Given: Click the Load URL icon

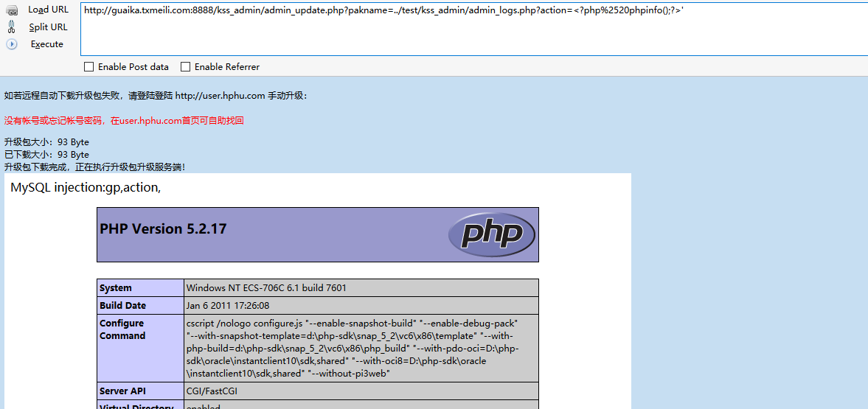Looking at the screenshot, I should click(12, 10).
